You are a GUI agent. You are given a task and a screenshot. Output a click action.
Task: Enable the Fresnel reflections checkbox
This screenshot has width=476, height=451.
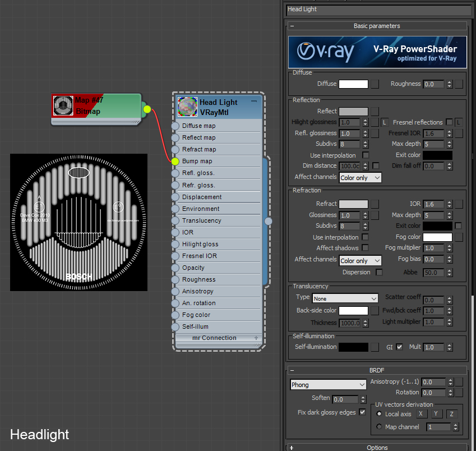[449, 122]
